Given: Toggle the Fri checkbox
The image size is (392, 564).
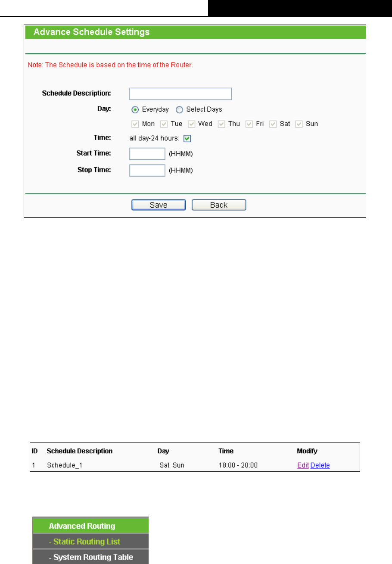Looking at the screenshot, I should click(x=249, y=124).
